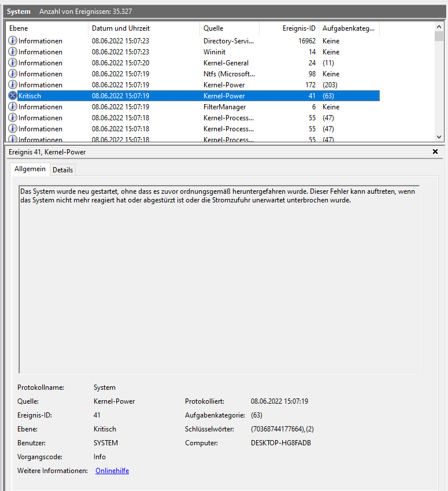Click info icon of Kernel-Power 172 row
Viewport: 448px width, 491px height.
[13, 84]
